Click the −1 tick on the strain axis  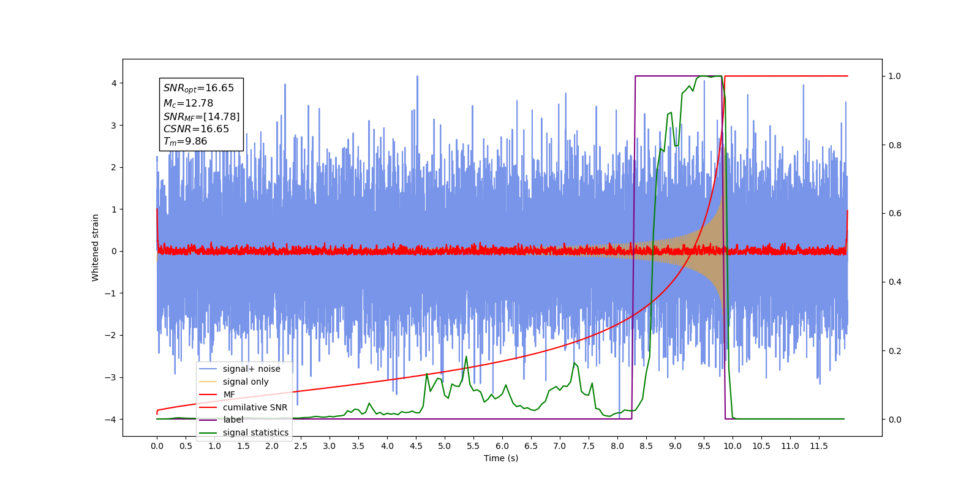(110, 293)
